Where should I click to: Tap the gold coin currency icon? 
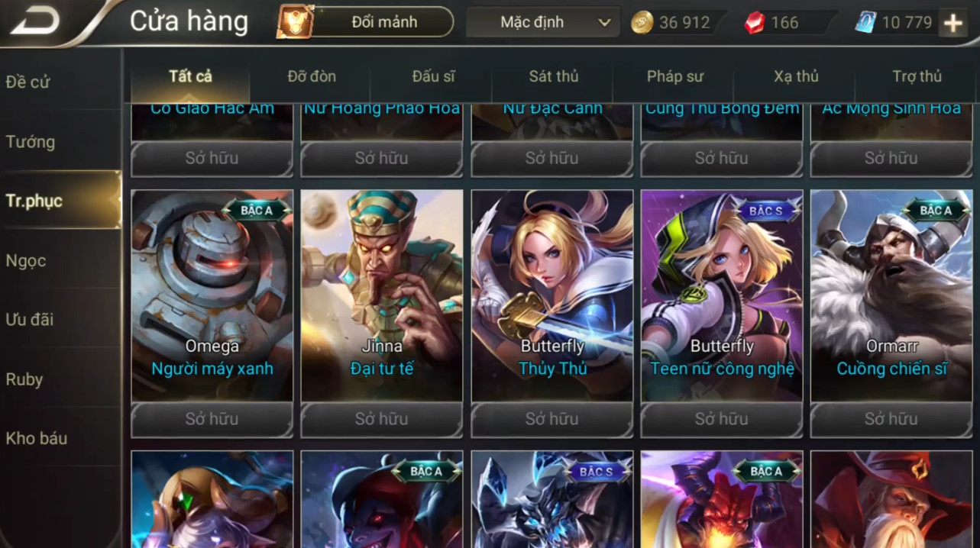point(642,23)
